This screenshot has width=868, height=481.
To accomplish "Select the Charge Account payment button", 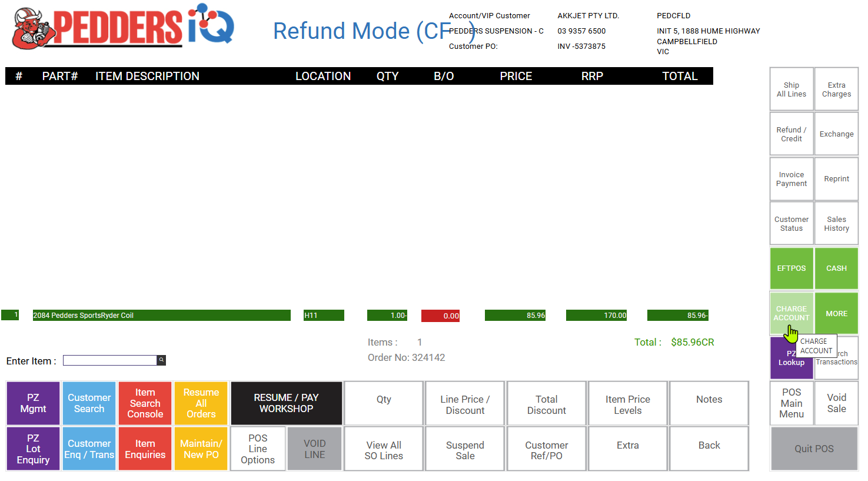I will 791,313.
